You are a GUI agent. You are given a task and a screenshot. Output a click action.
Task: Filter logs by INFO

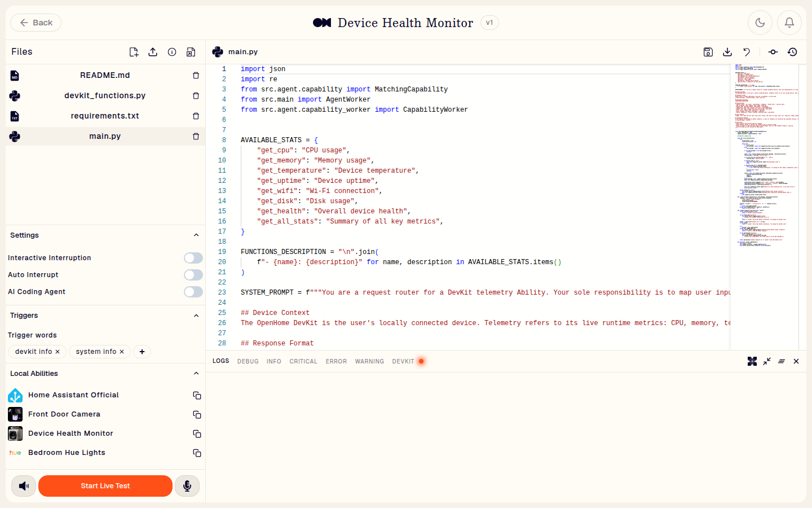coord(273,361)
